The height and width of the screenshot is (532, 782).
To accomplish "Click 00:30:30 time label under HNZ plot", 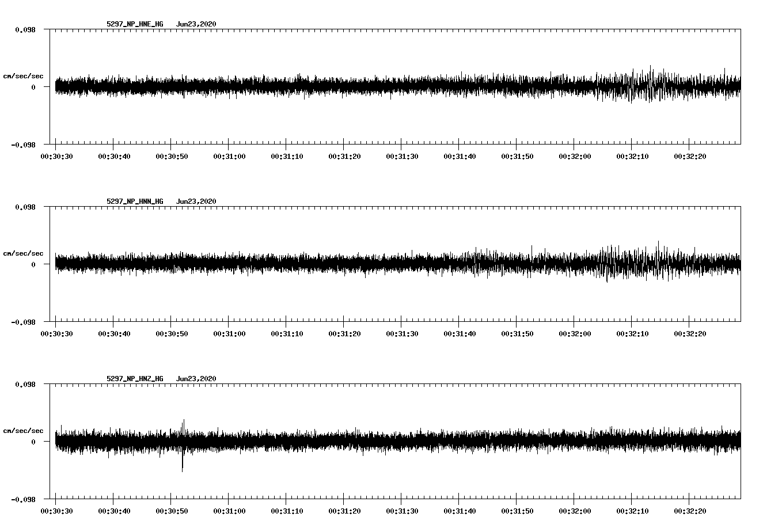I will 56,511.
